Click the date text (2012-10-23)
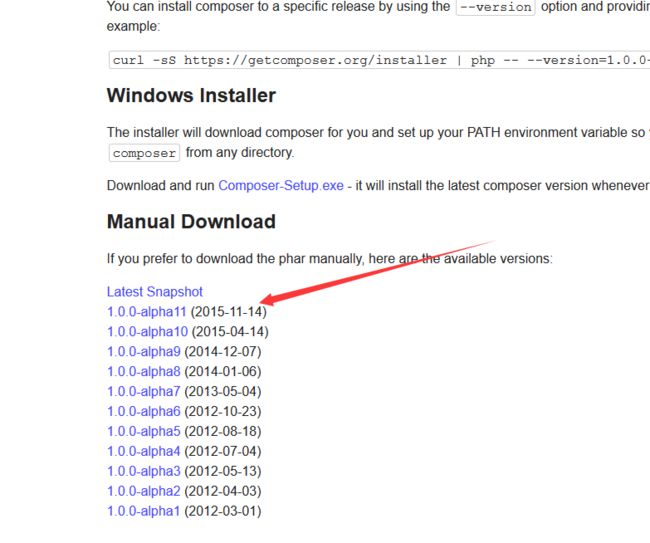Image resolution: width=650 pixels, height=543 pixels. click(223, 411)
